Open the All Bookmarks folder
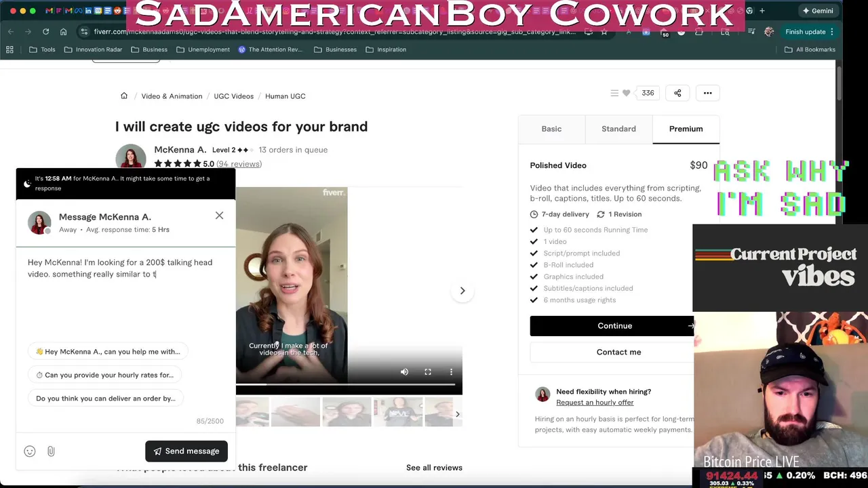Screen dimensions: 868x488 [810, 49]
